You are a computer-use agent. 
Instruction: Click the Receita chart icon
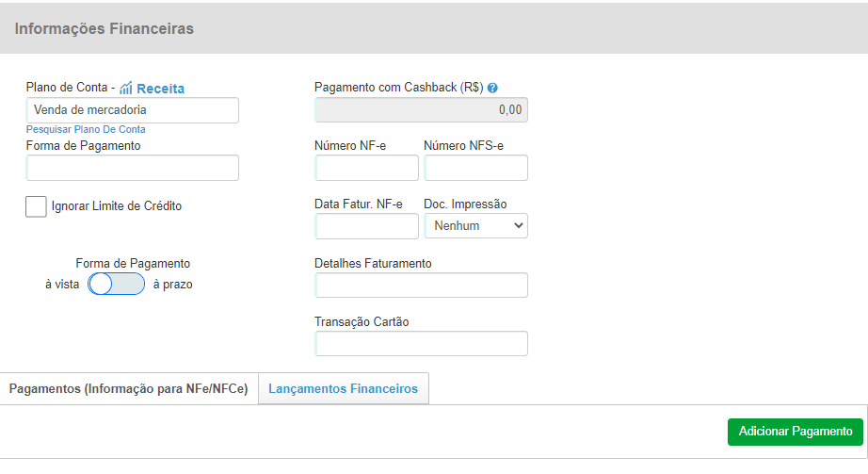tap(125, 89)
